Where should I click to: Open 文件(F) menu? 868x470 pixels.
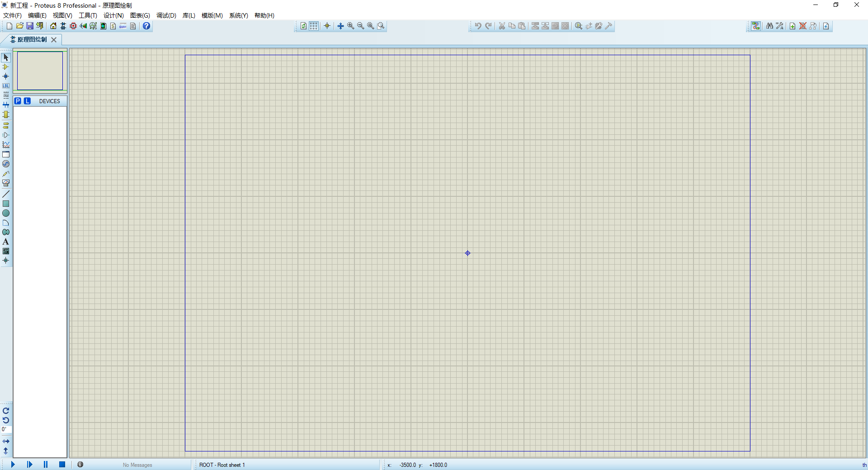12,15
